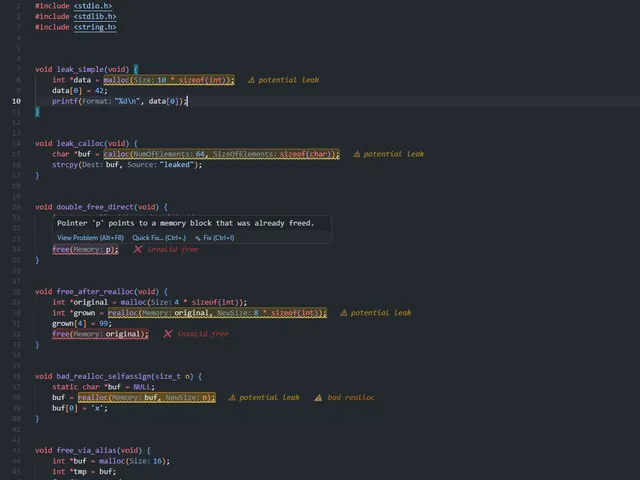Click the red-underlined free(Memory: original); statement
640x480 pixels.
[x=100, y=334]
